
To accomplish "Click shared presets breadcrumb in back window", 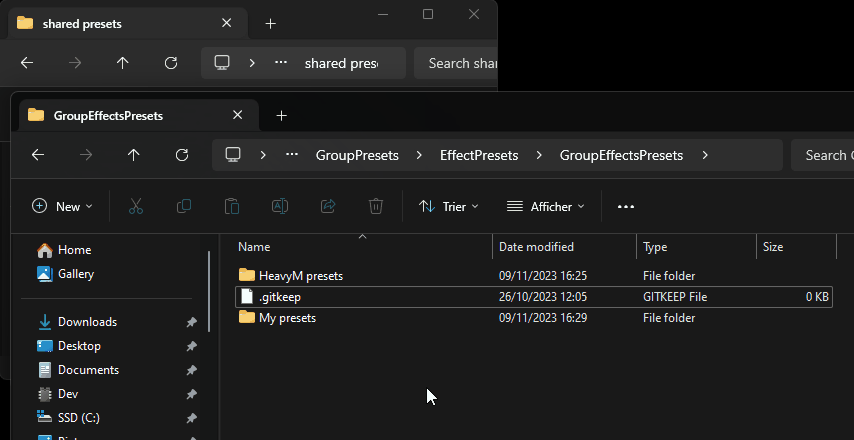I will [x=341, y=63].
